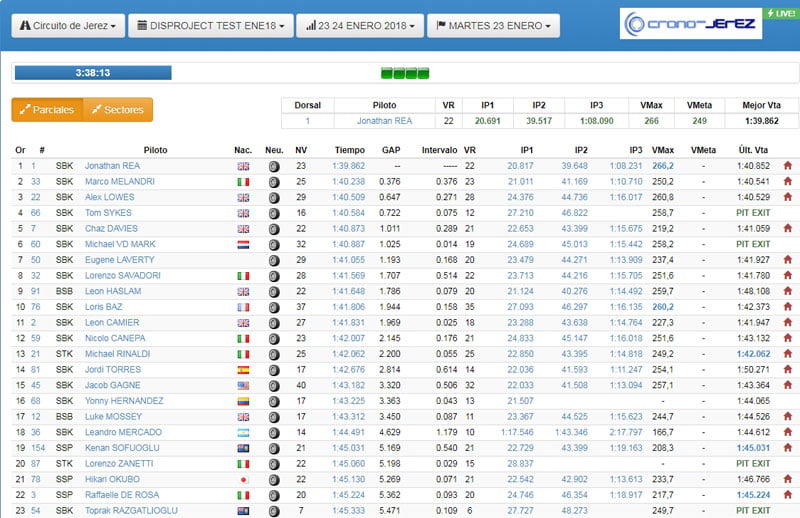Click the Dutch flag beside Michael VD MARK
800x518 pixels.
[242, 244]
